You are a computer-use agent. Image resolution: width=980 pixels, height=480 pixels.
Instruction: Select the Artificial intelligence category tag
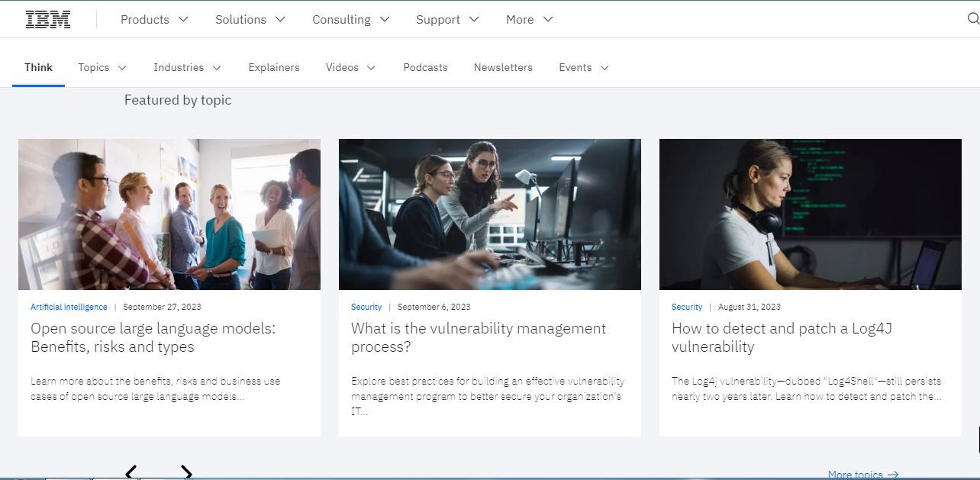click(68, 307)
